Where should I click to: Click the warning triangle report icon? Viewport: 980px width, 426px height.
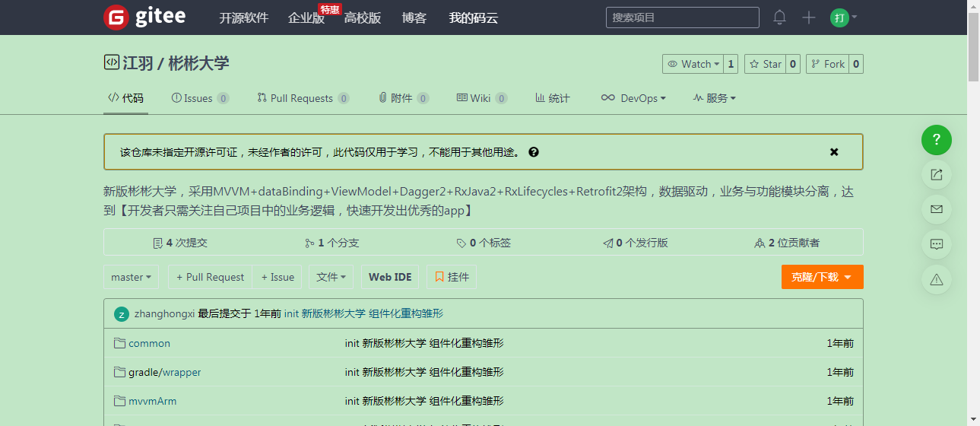pyautogui.click(x=937, y=279)
